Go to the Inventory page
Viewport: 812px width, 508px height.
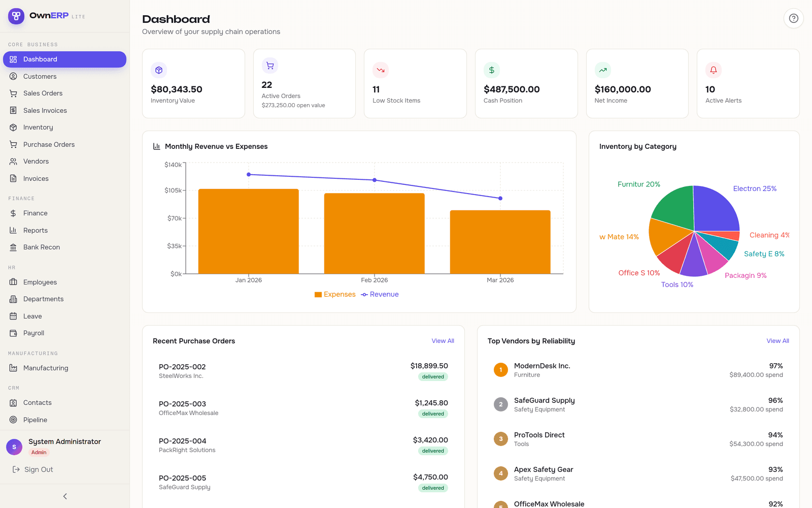tap(64, 128)
